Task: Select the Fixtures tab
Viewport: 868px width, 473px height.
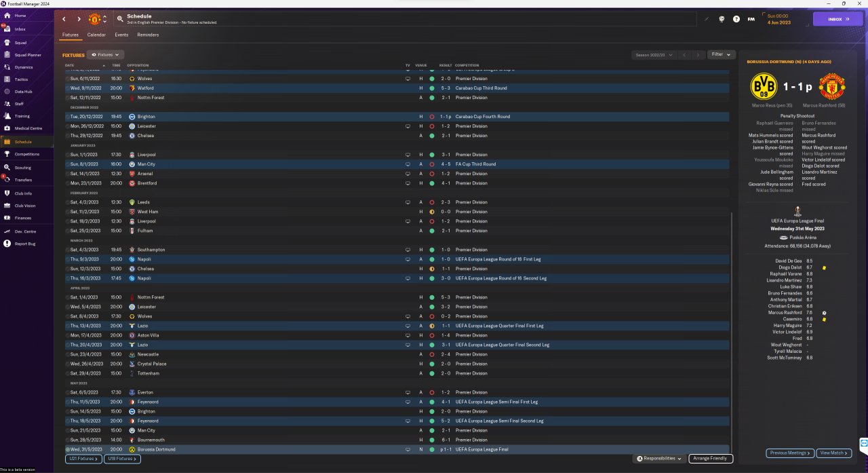Action: (x=71, y=35)
